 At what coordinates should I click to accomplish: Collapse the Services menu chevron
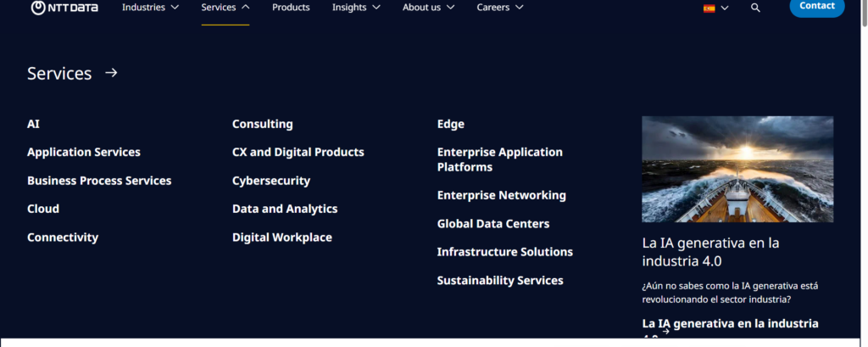pos(245,8)
